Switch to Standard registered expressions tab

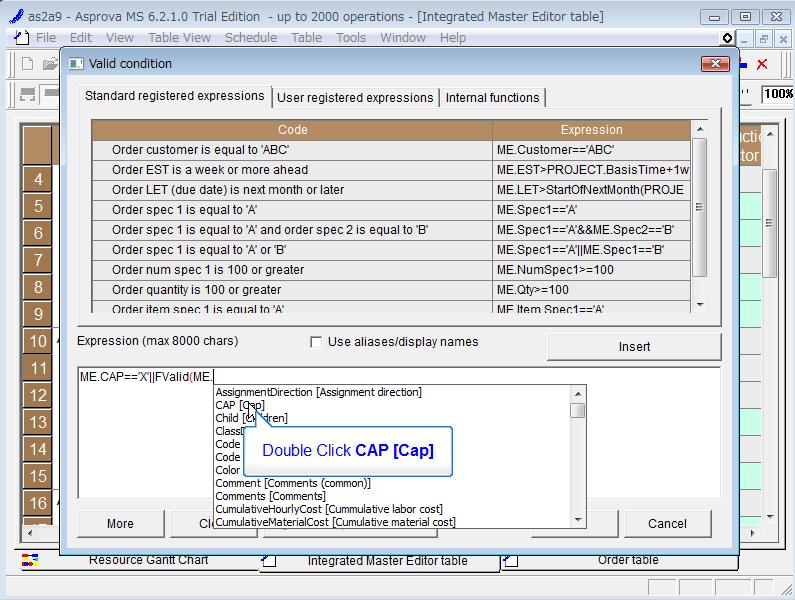(174, 96)
